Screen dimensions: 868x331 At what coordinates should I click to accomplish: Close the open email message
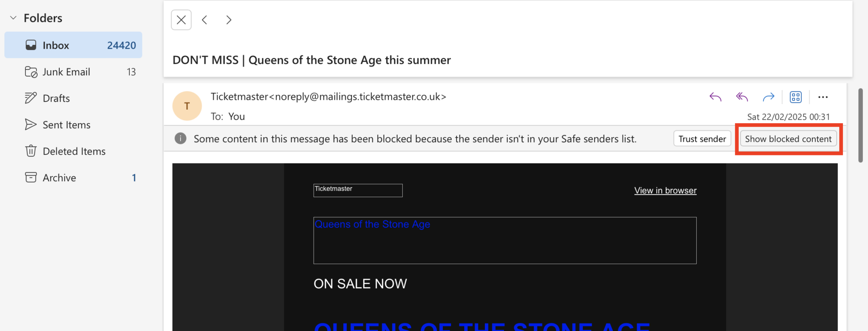click(181, 20)
